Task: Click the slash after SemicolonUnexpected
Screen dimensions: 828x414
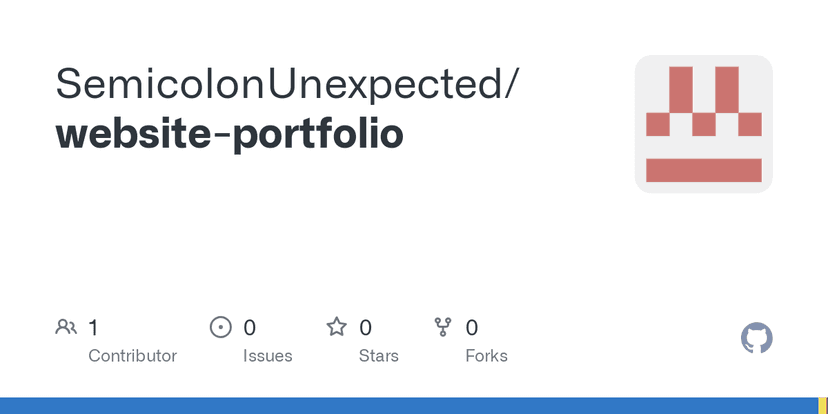Action: [x=512, y=85]
